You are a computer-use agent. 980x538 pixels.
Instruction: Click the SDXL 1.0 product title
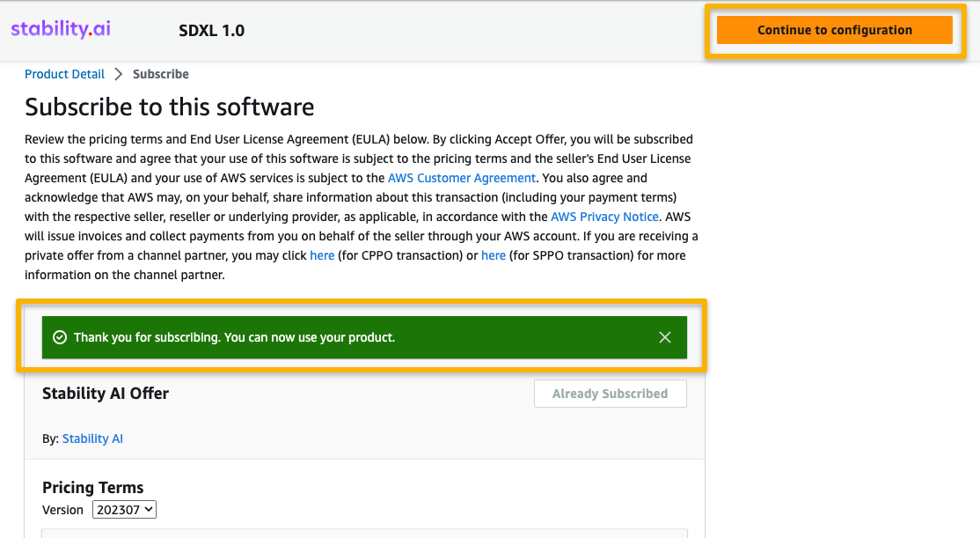click(x=211, y=30)
